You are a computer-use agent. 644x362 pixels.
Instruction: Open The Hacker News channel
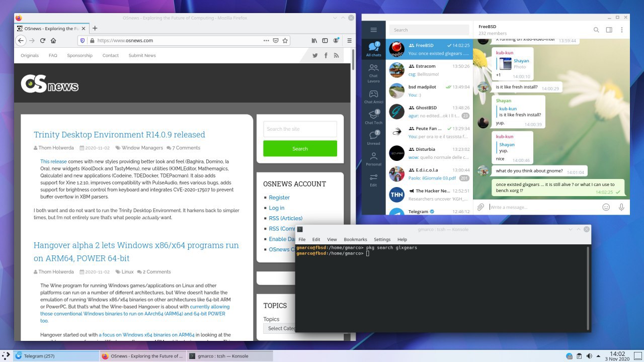point(429,195)
